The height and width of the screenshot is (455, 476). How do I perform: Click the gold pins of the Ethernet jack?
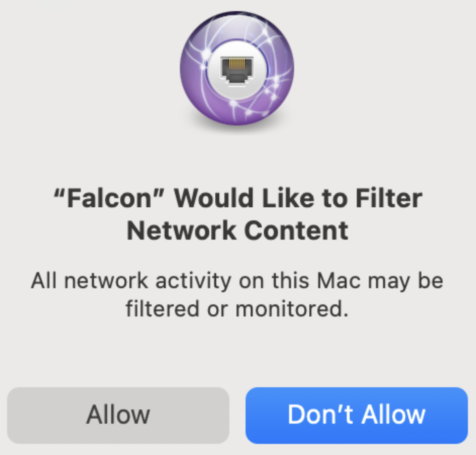[x=237, y=64]
